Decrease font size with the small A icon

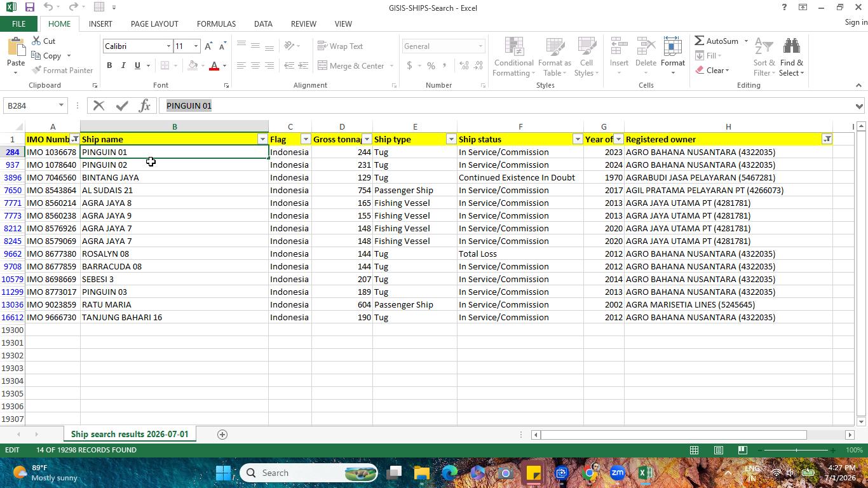click(x=222, y=46)
